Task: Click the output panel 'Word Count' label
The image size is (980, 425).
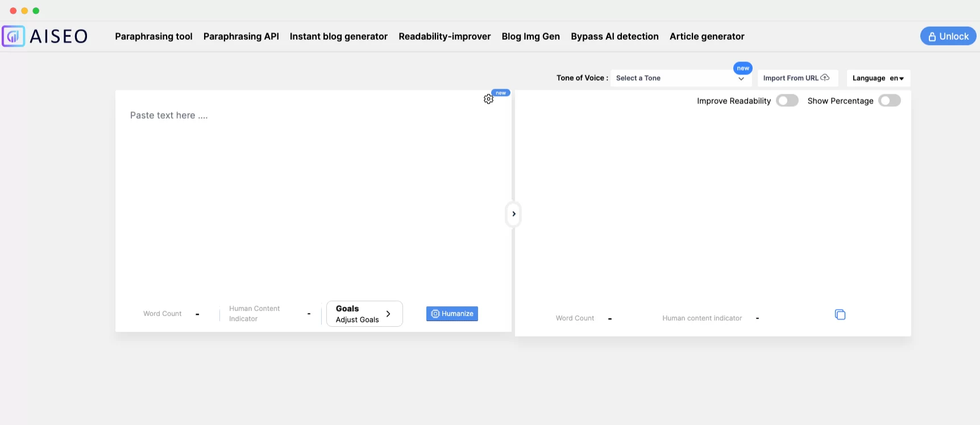Action: (575, 318)
